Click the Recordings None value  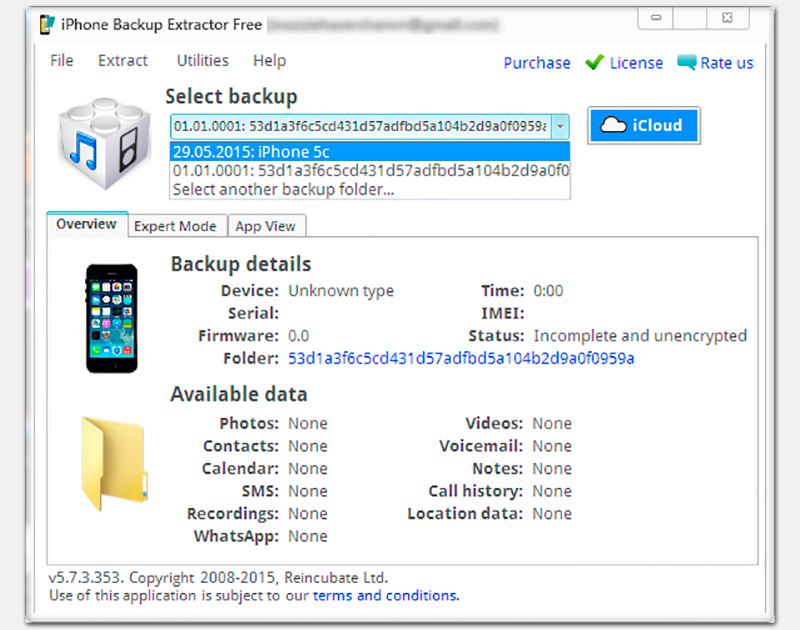point(308,513)
